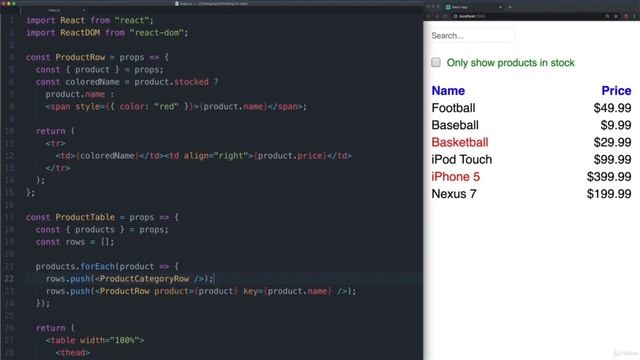Select the Football product name
The image size is (640, 360).
[x=453, y=108]
